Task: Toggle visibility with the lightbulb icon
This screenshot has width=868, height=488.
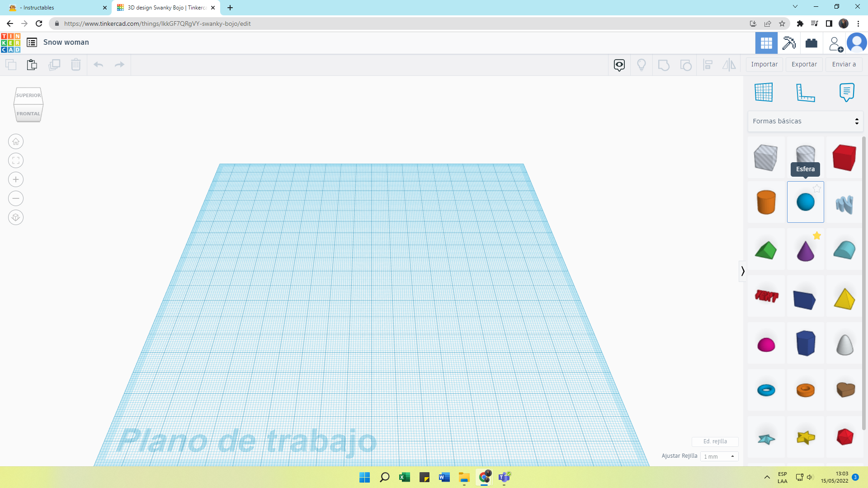Action: [x=642, y=65]
